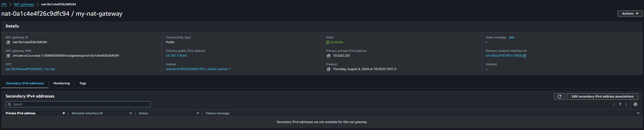
Task: Copy the NAT gateway ARN
Action: click(x=8, y=56)
